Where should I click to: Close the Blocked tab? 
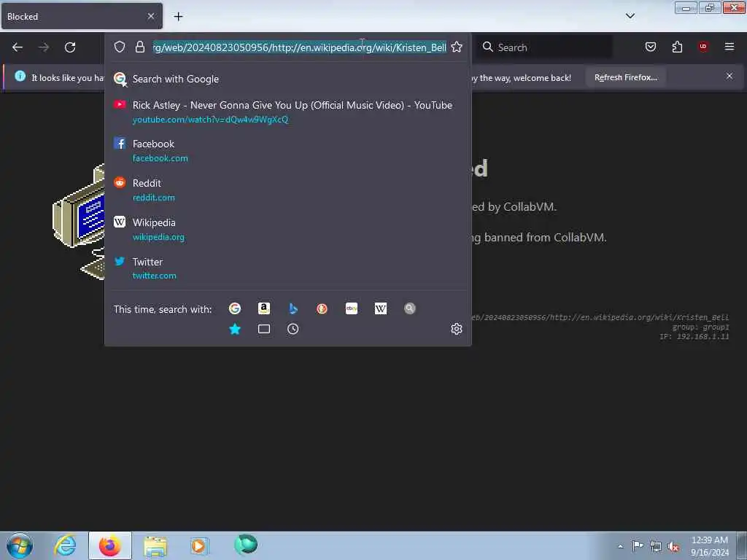151,16
